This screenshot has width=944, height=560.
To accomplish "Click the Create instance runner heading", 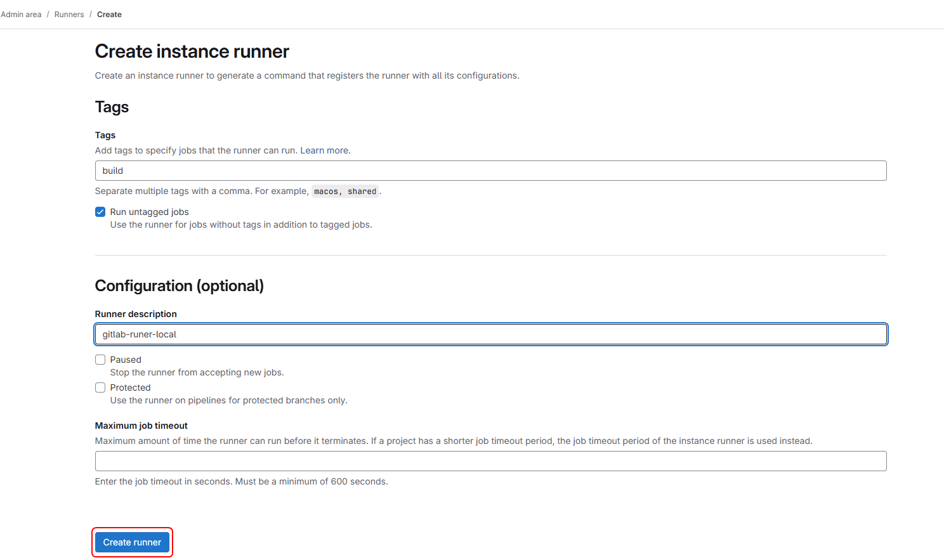I will [192, 51].
